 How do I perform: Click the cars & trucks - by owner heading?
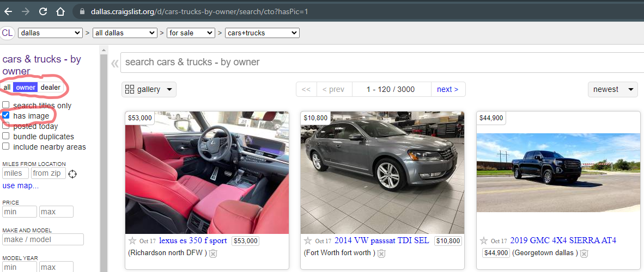[x=42, y=65]
